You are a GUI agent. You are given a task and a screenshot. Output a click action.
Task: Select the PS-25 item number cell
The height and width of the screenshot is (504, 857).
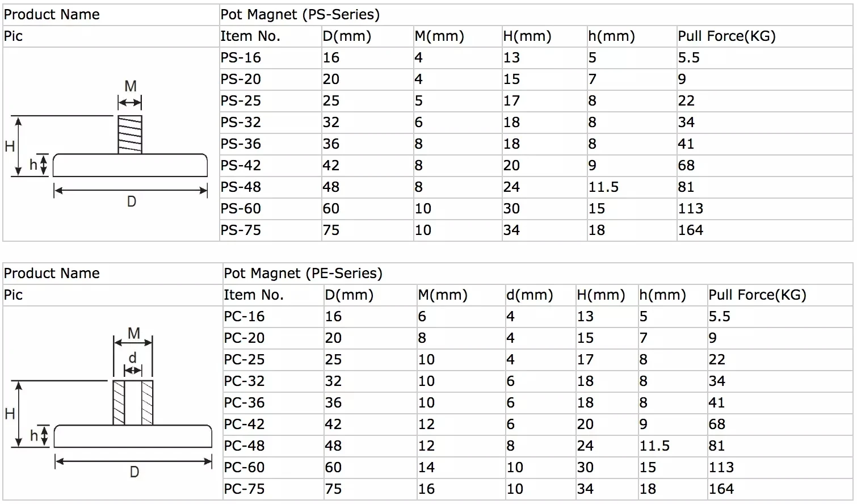[241, 101]
